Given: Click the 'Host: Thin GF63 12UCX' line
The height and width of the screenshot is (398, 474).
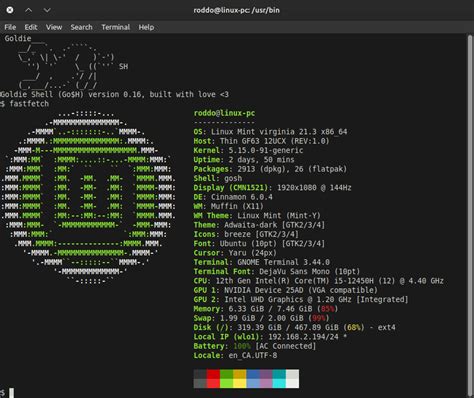Looking at the screenshot, I should [261, 141].
